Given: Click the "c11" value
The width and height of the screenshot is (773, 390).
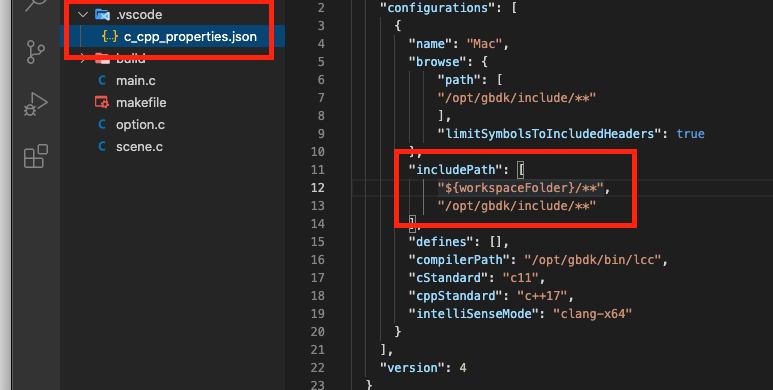Looking at the screenshot, I should tap(521, 278).
